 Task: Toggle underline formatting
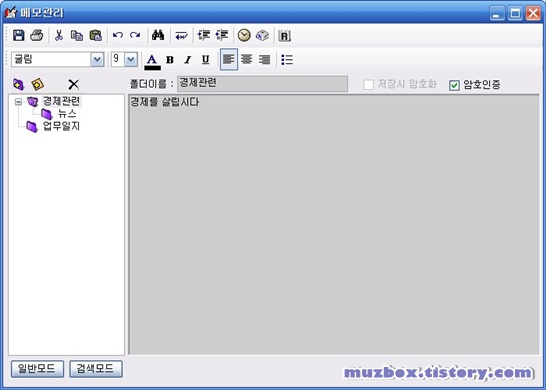click(205, 60)
